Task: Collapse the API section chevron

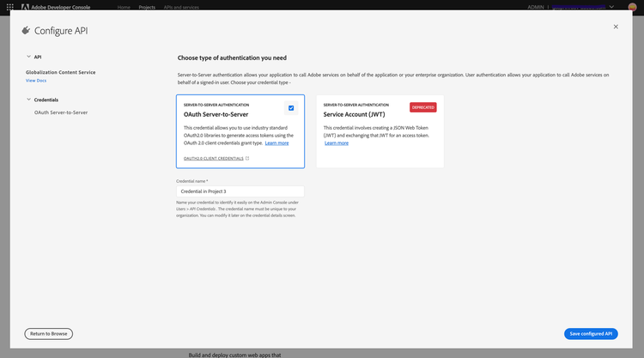Action: 28,57
